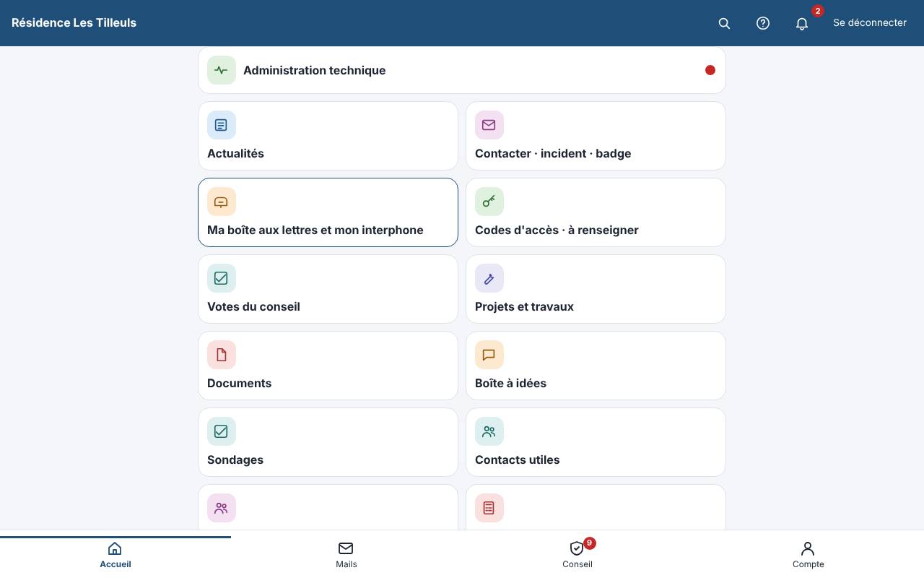Click the mailbox icon for boîte aux lettres
The width and height of the screenshot is (924, 578).
tap(222, 202)
